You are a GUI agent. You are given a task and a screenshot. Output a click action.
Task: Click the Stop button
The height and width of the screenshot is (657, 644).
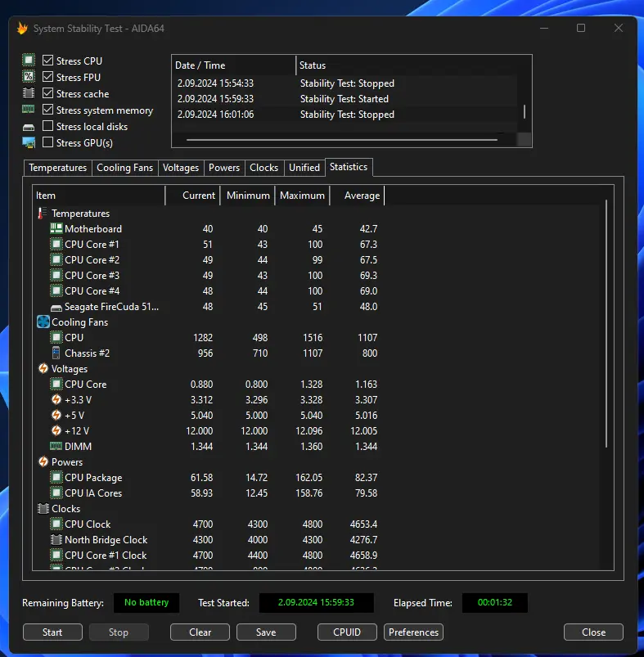coord(119,632)
